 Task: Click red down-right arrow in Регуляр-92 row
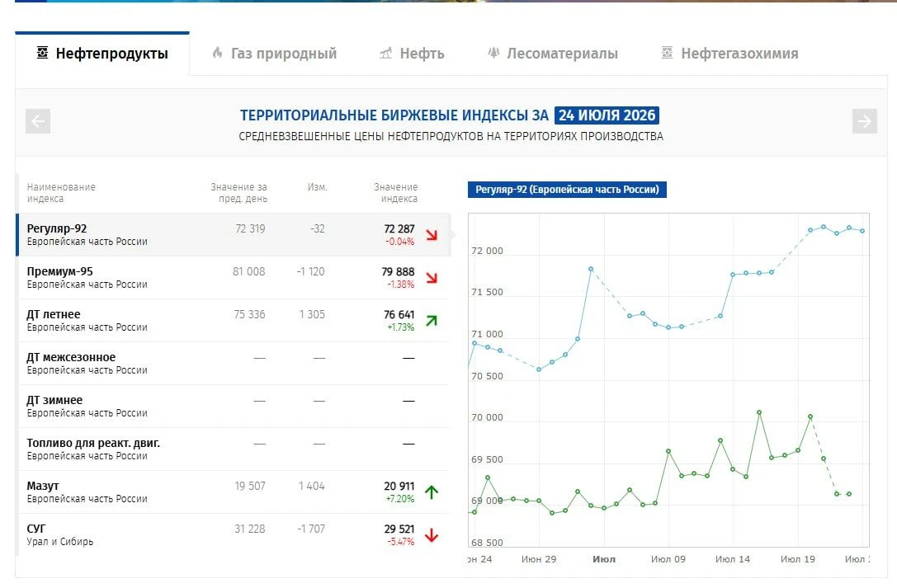coord(432,235)
